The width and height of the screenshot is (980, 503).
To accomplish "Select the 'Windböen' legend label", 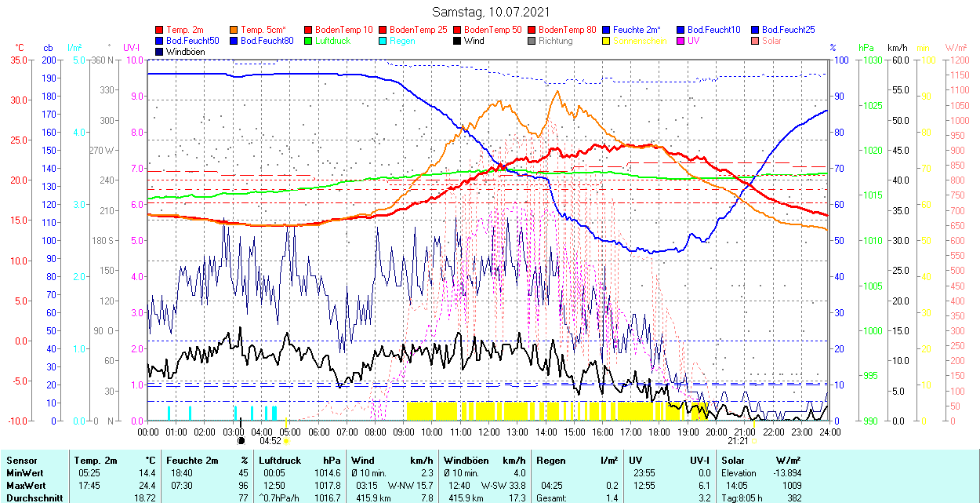I will tap(185, 52).
